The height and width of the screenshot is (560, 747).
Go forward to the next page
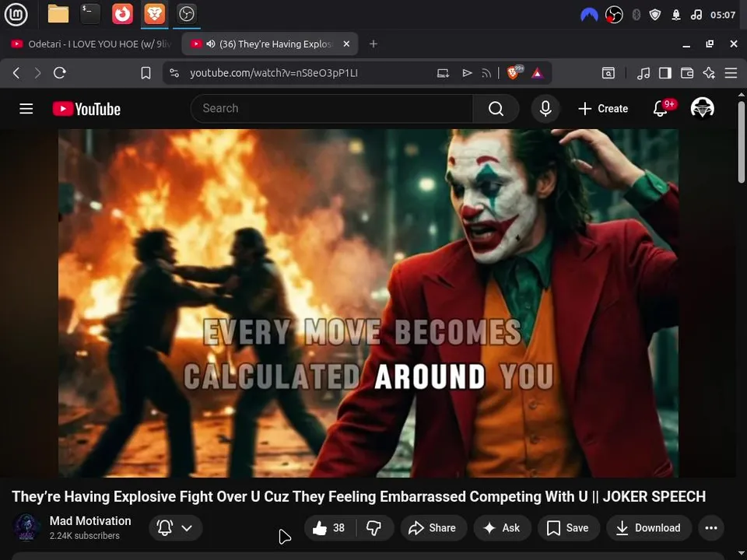37,73
